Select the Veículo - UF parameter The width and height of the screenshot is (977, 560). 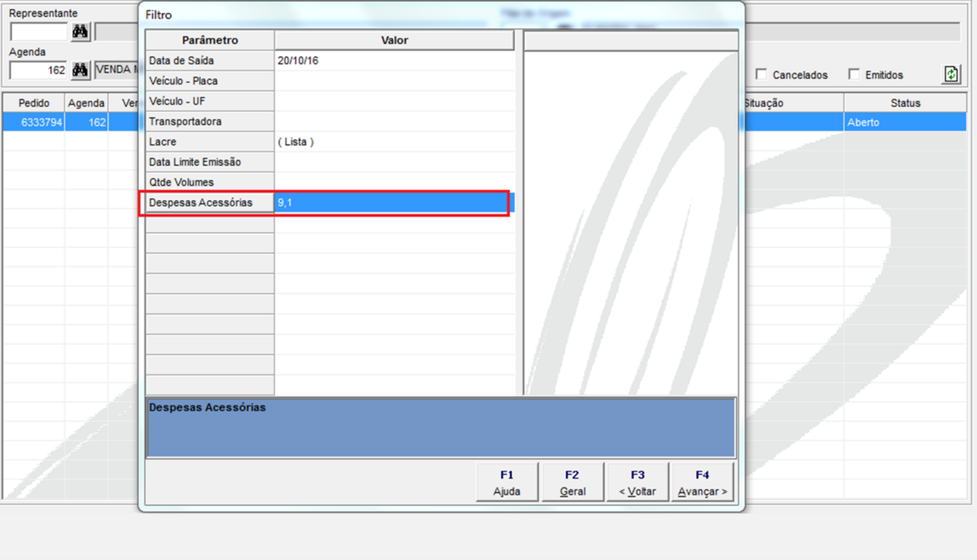[210, 101]
